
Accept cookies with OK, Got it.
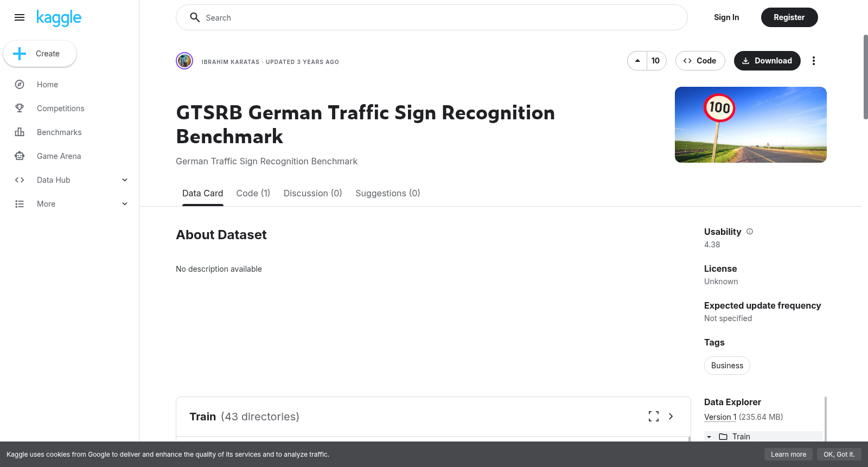(839, 455)
